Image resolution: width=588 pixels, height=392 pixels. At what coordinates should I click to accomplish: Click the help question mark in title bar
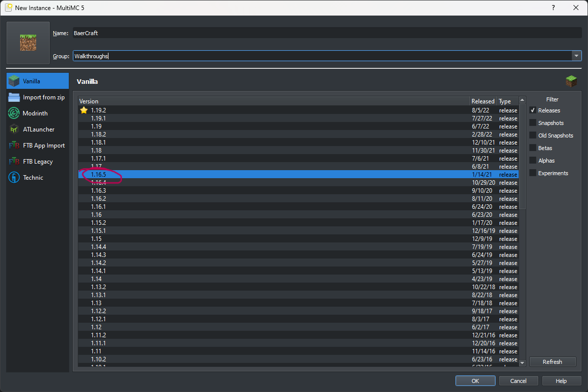[553, 8]
